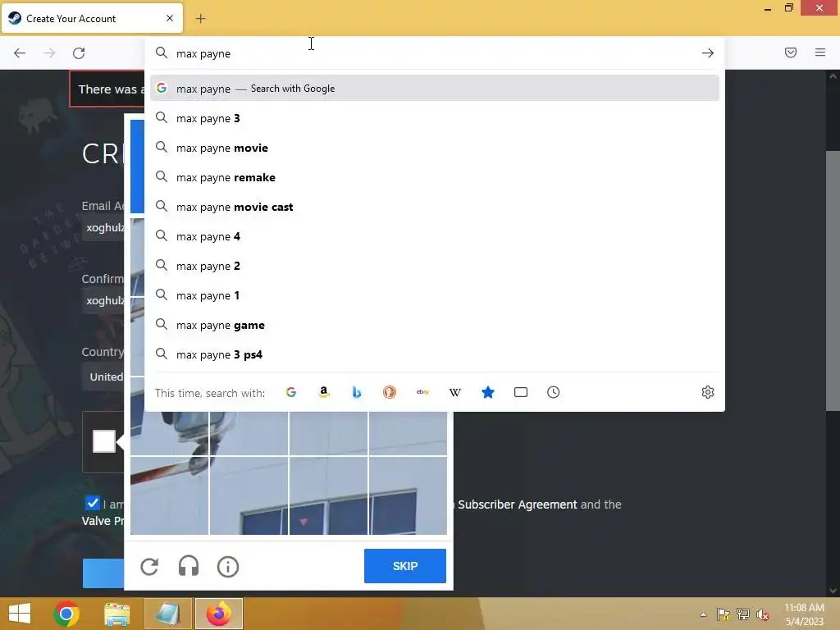Click page vertical scrollbar thumb
Screen dimensions: 840x630
(x=833, y=281)
